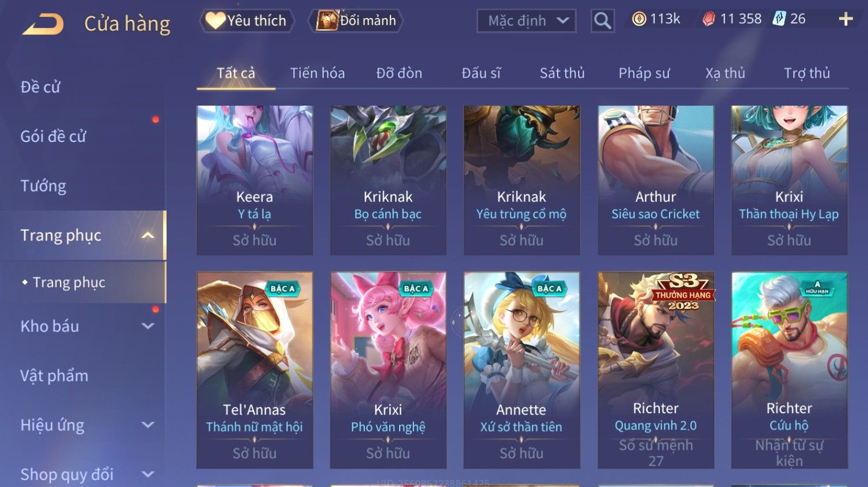Viewport: 868px width, 487px height.
Task: Collapse the Trang phục sidebar section
Action: pyautogui.click(x=148, y=235)
